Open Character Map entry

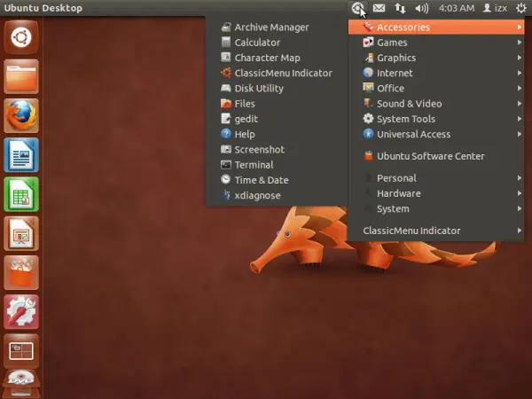[276, 58]
